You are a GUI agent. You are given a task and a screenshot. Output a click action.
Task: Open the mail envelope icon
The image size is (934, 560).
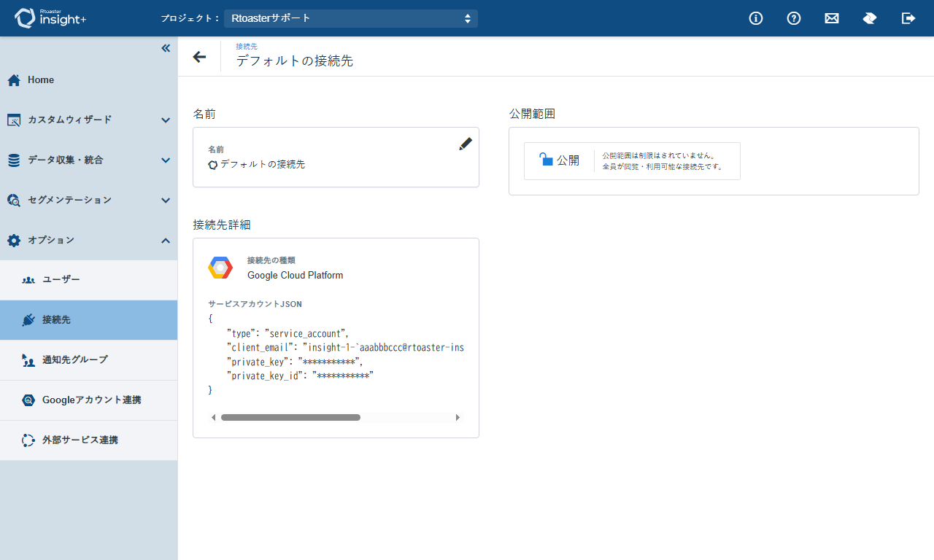[x=832, y=18]
